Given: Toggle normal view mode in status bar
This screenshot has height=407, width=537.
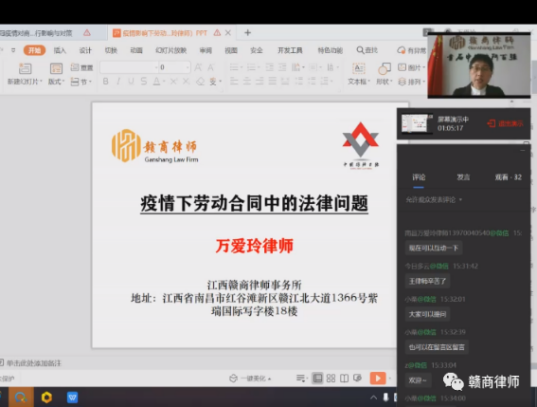Looking at the screenshot, I should [317, 378].
